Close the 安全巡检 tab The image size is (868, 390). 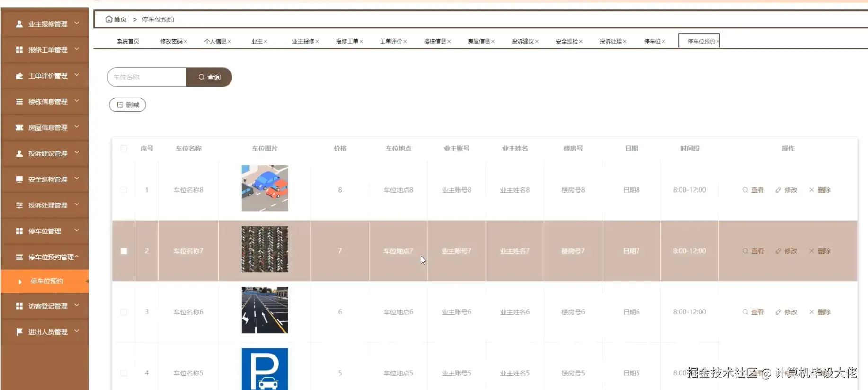coord(581,42)
